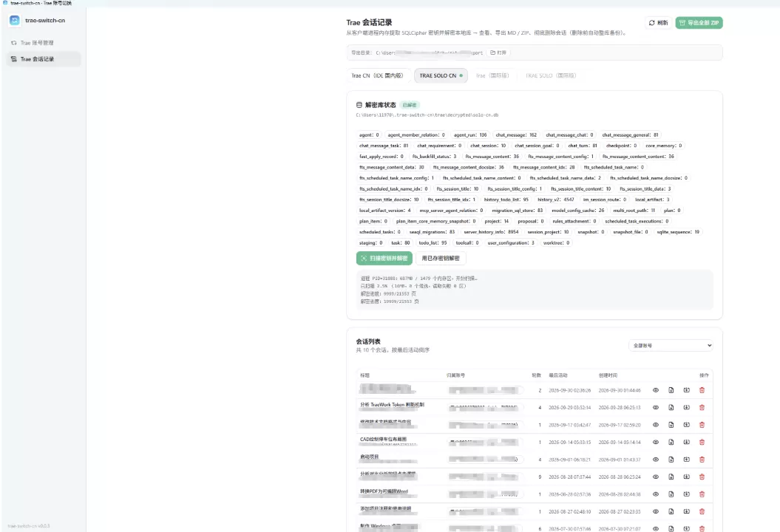Select the agent_run: 136 chip
This screenshot has height=532, width=780.
coord(470,134)
